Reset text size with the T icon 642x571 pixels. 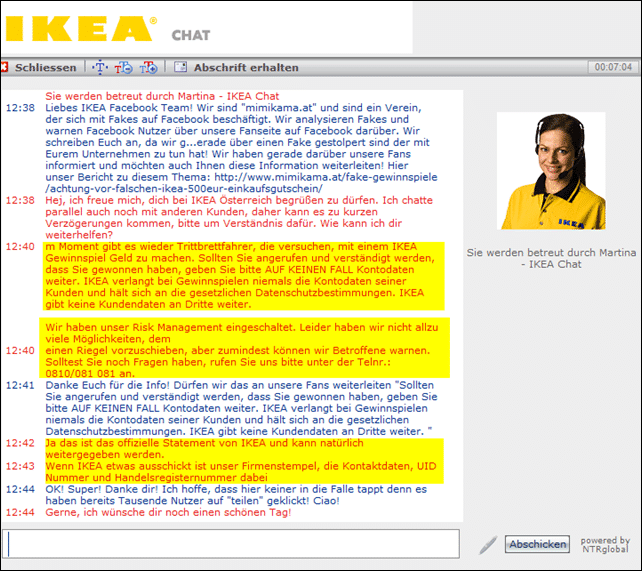[x=100, y=67]
